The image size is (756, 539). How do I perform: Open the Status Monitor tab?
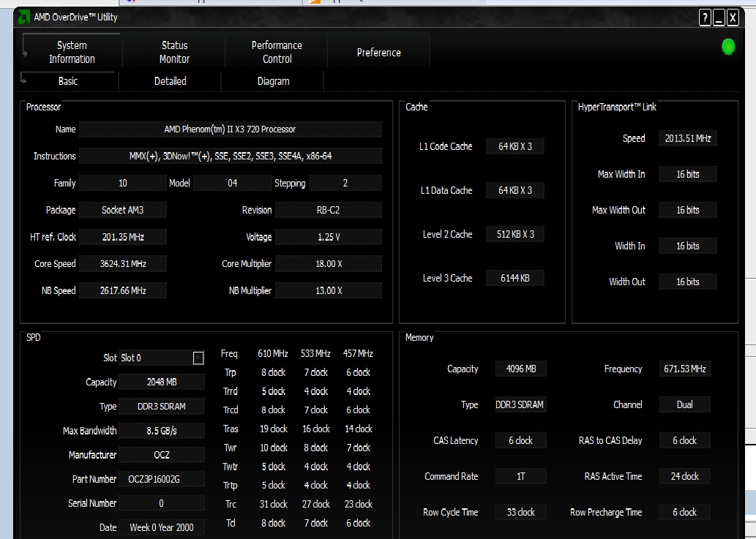(x=174, y=52)
